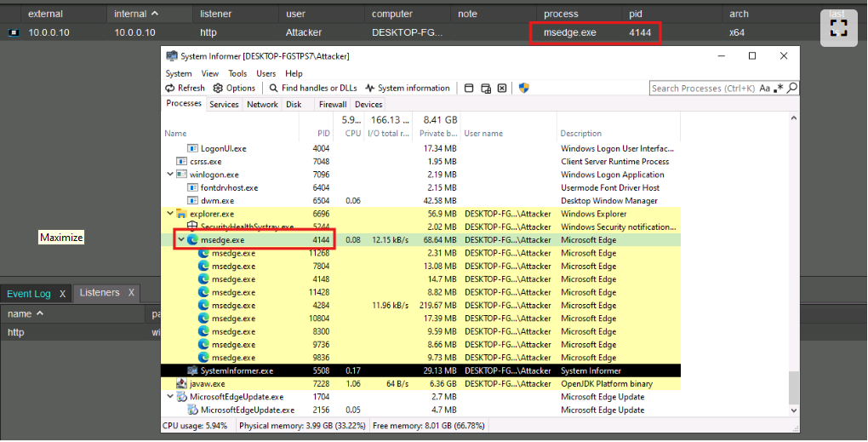Click Edge icon of msedge.exe 4284
The height and width of the screenshot is (442, 868).
pyautogui.click(x=203, y=305)
